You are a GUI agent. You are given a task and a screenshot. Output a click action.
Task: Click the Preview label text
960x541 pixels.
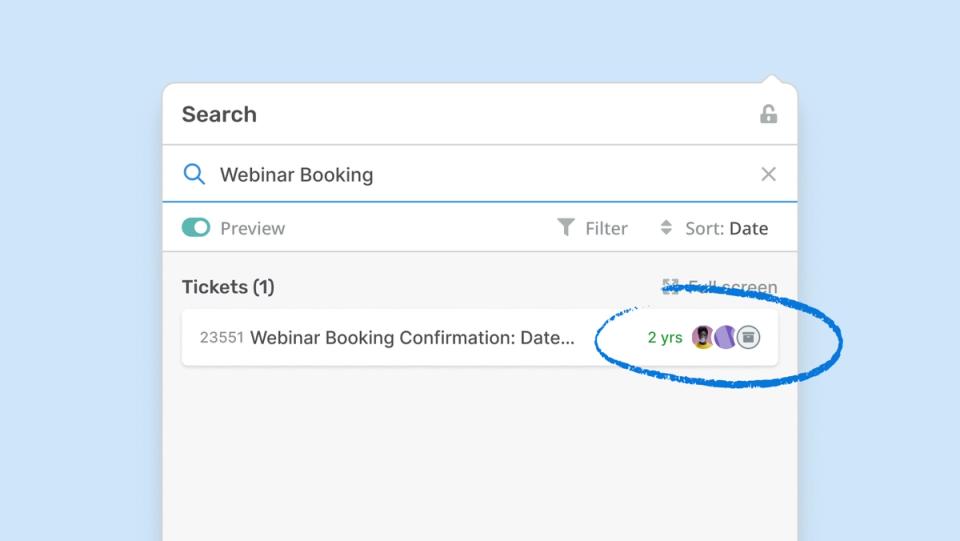coord(253,228)
